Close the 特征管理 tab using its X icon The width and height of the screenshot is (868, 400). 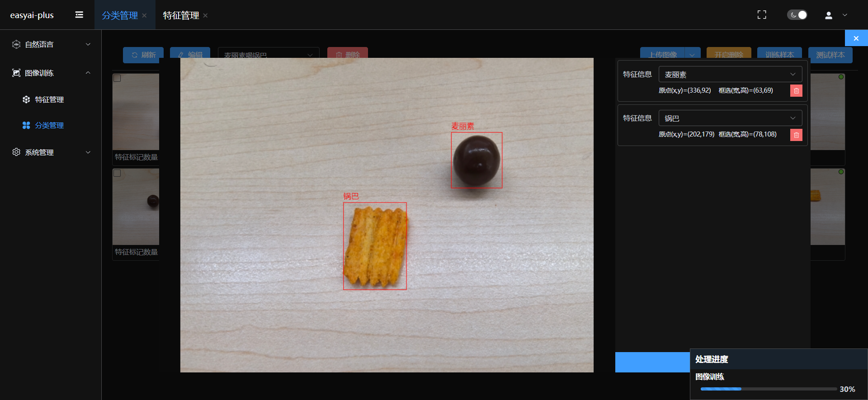coord(205,15)
